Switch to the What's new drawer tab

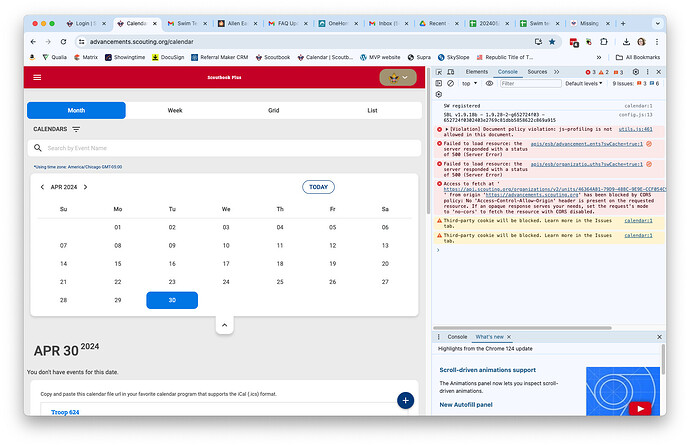coord(489,337)
